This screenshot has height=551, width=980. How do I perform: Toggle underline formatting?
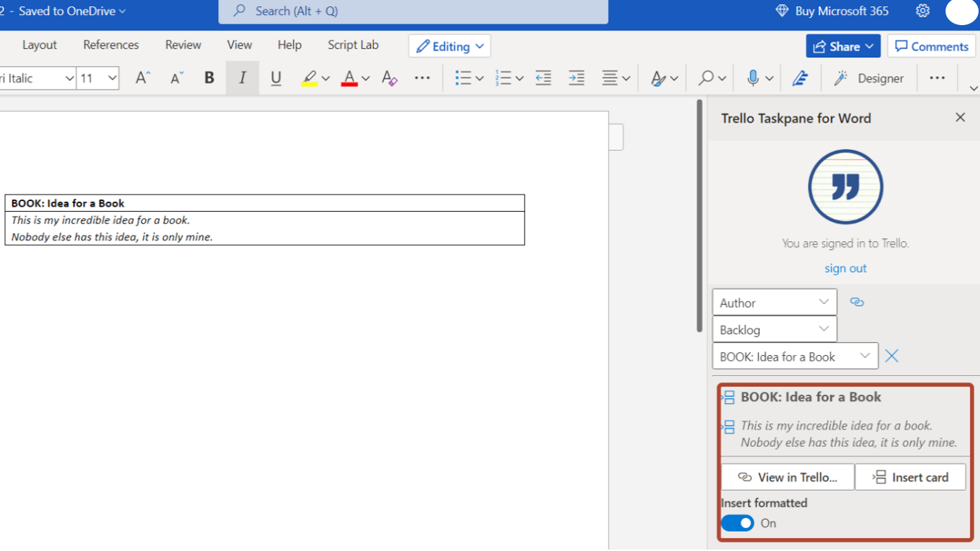(275, 78)
